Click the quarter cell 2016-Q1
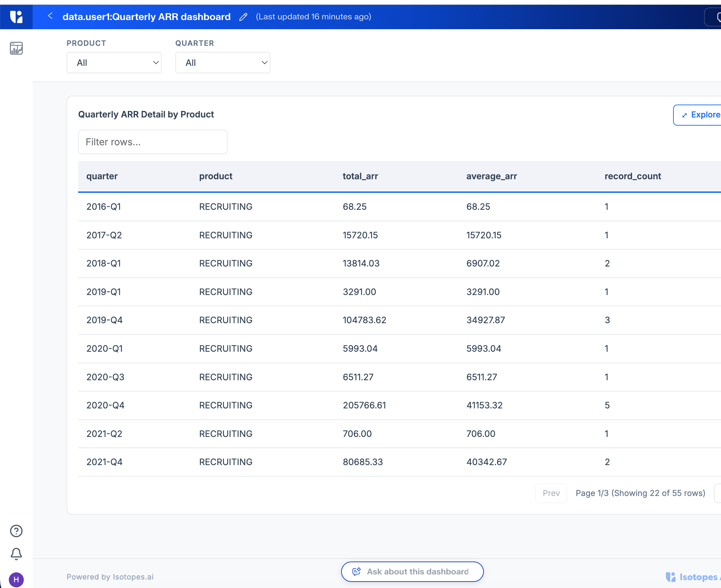Screen dimensions: 721x588 click(104, 207)
